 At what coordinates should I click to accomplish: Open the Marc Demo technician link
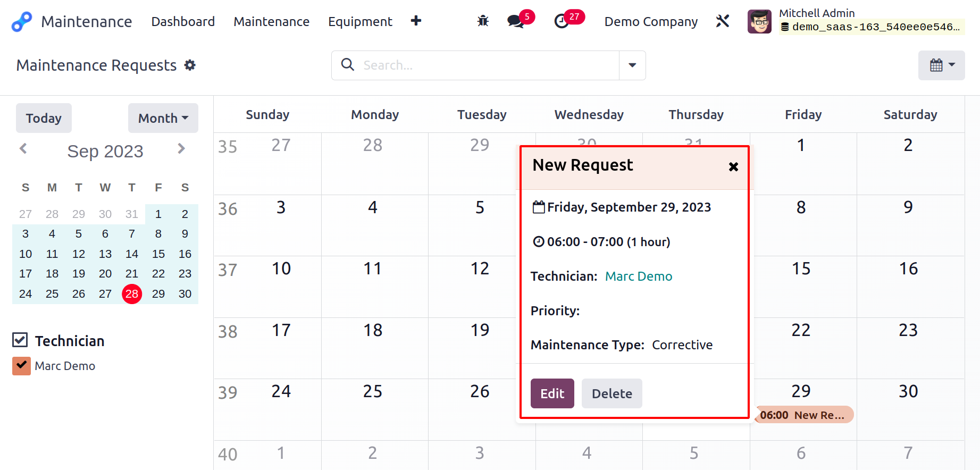point(639,276)
